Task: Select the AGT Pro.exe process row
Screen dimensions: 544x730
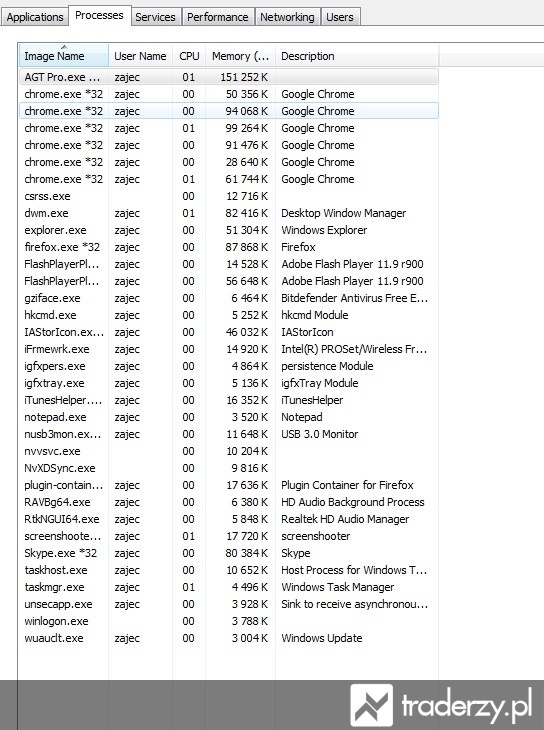Action: (x=229, y=77)
